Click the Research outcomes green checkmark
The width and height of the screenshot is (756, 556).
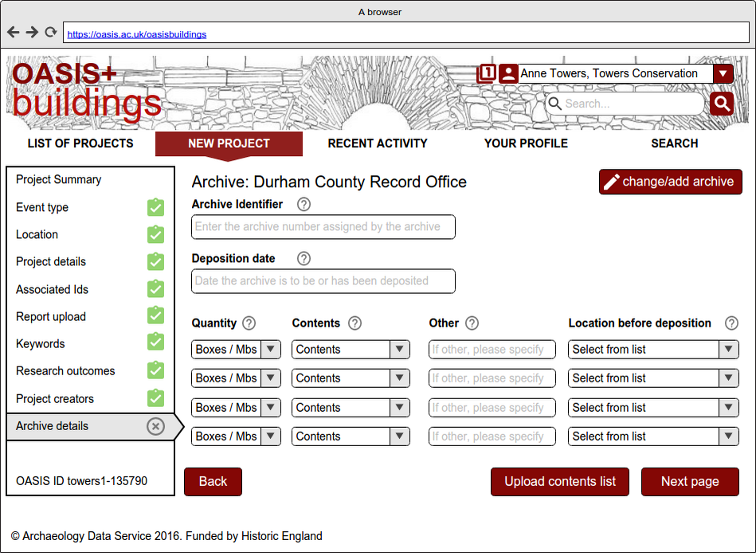pos(155,370)
